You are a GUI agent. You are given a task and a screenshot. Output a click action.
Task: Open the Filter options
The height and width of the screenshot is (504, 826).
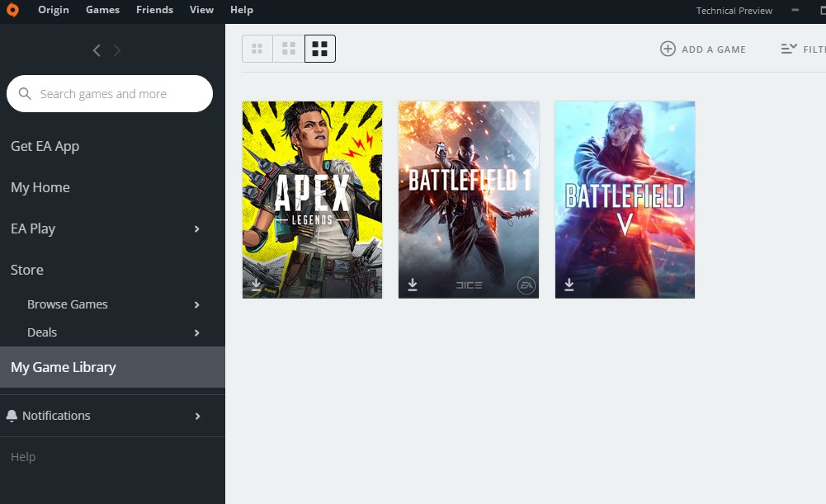click(802, 49)
